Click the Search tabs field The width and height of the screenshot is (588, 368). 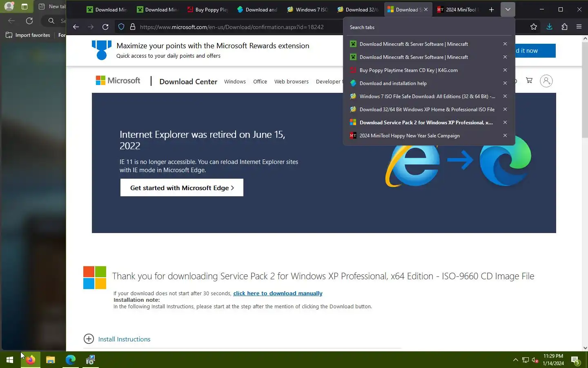pyautogui.click(x=429, y=27)
